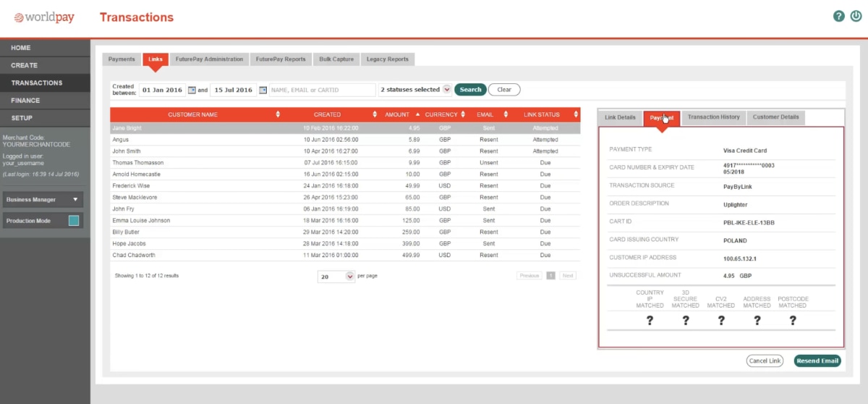Switch to Link Details tab
This screenshot has height=404, width=868.
coord(620,117)
